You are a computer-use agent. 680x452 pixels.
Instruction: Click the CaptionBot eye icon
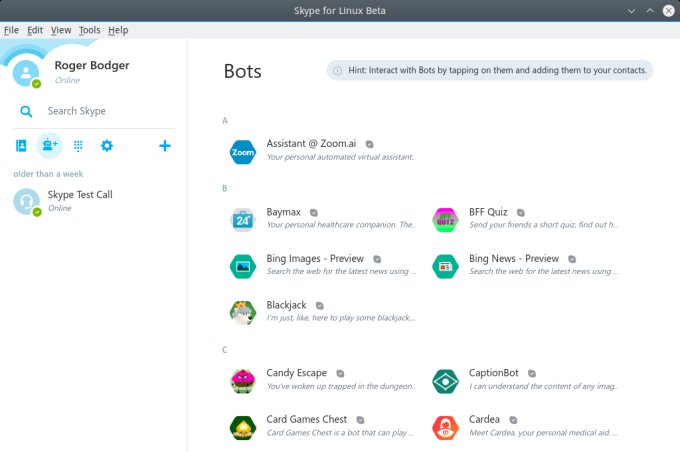point(445,381)
